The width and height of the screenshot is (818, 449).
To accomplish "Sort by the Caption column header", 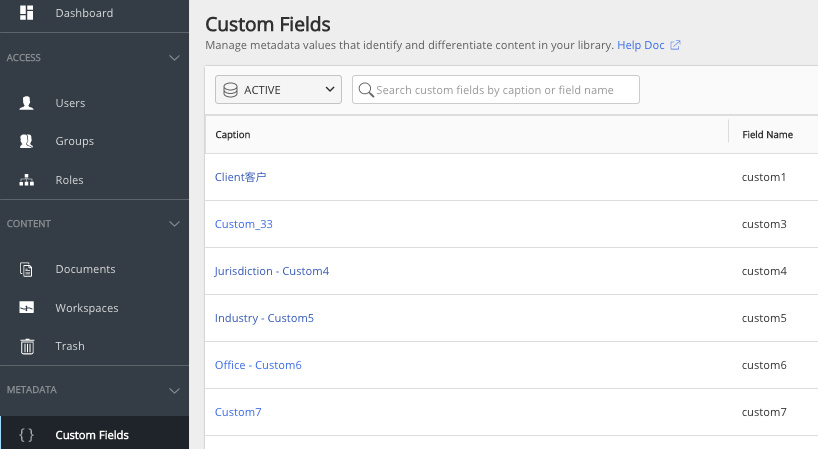I will [233, 134].
